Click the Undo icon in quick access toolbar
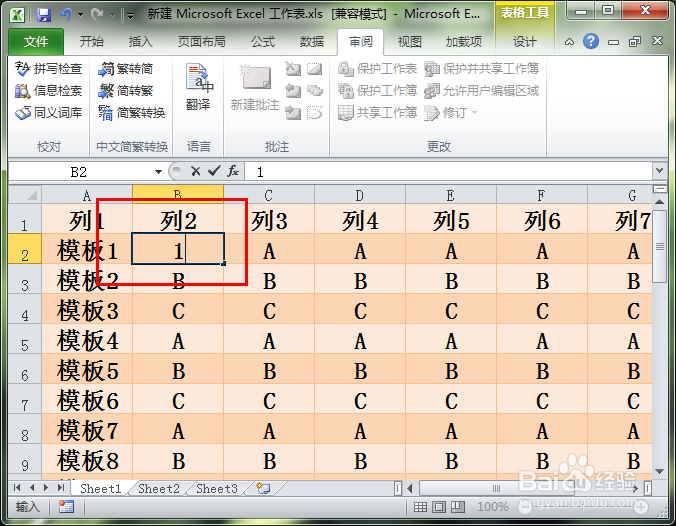 point(66,15)
